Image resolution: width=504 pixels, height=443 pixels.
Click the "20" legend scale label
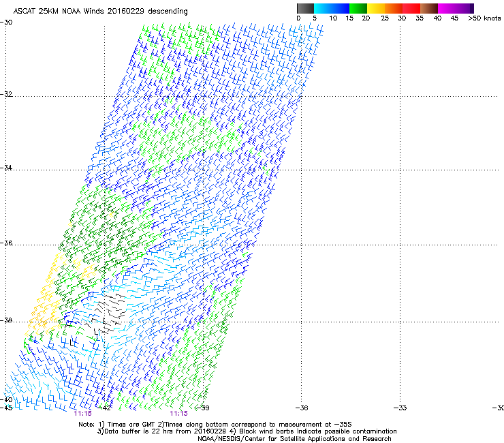click(x=366, y=18)
